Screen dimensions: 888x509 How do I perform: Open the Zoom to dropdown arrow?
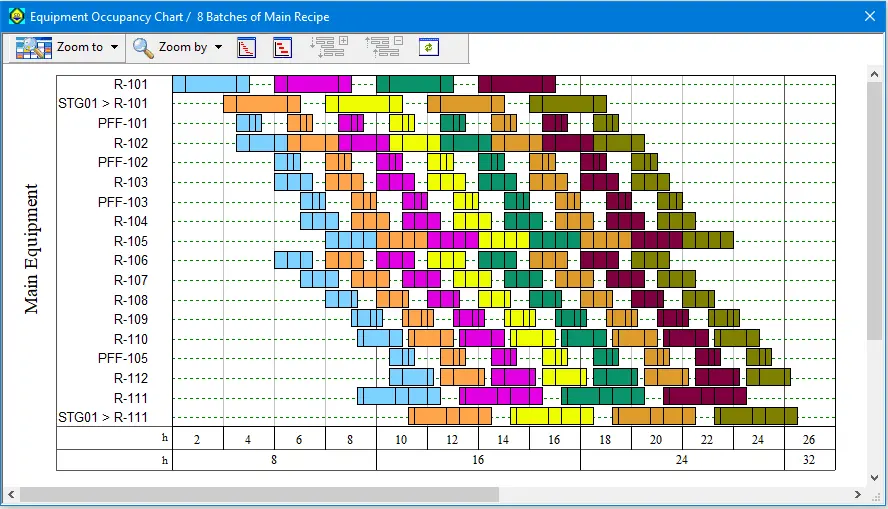click(x=115, y=47)
